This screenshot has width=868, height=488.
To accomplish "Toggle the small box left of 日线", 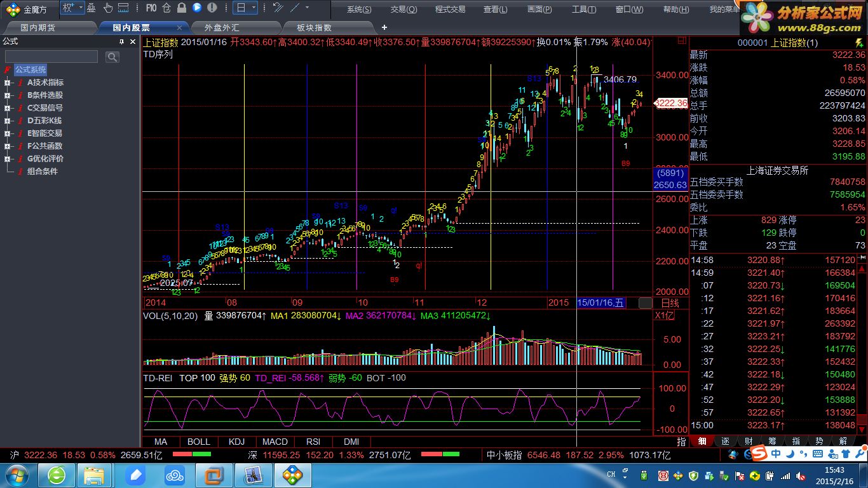I will coord(645,303).
